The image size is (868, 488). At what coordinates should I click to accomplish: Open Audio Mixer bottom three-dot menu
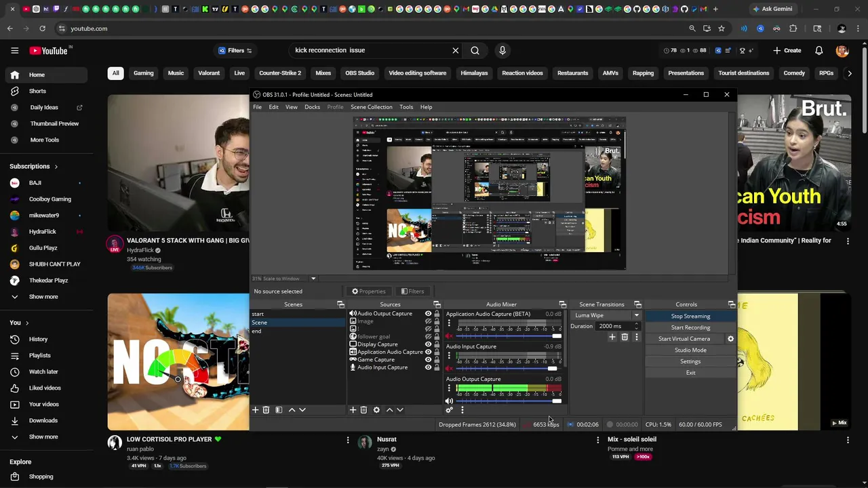(462, 410)
